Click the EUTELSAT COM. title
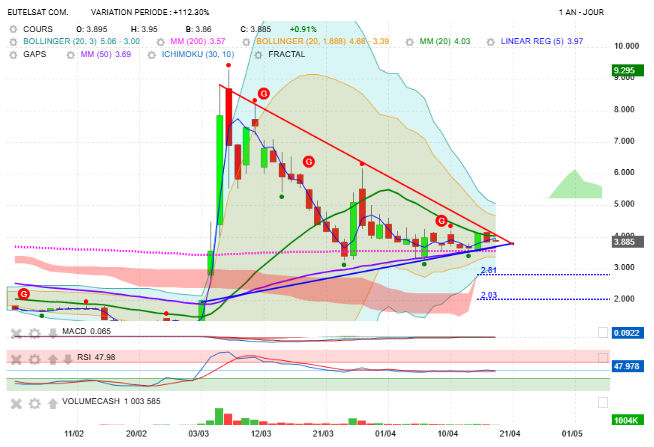 click(38, 12)
